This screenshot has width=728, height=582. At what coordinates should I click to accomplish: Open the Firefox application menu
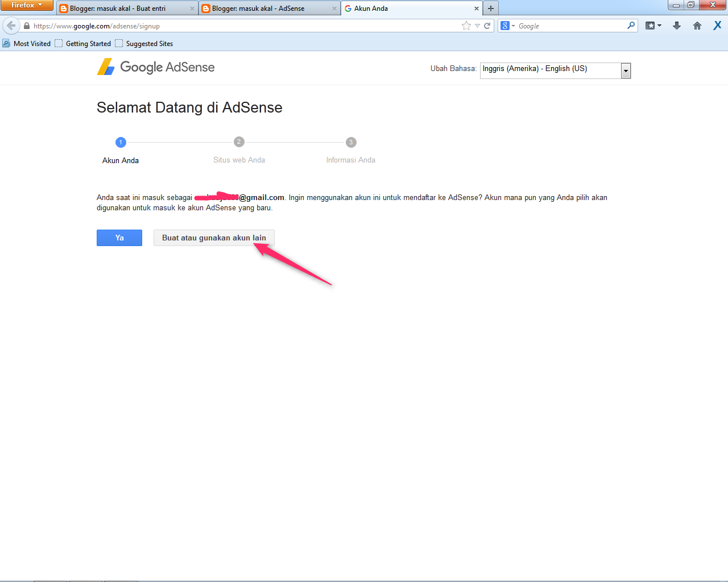pyautogui.click(x=27, y=5)
